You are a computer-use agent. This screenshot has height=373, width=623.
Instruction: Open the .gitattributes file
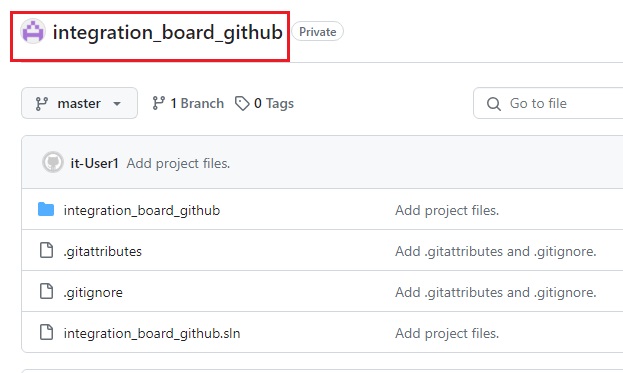tap(103, 251)
